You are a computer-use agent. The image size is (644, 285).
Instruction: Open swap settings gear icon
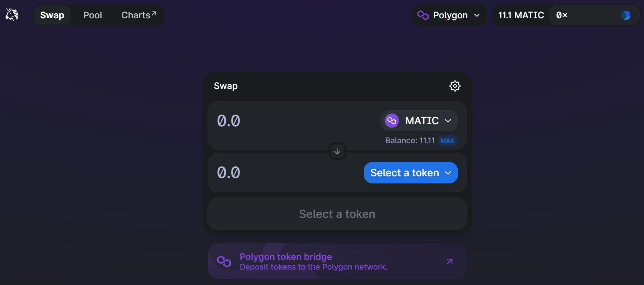tap(455, 86)
